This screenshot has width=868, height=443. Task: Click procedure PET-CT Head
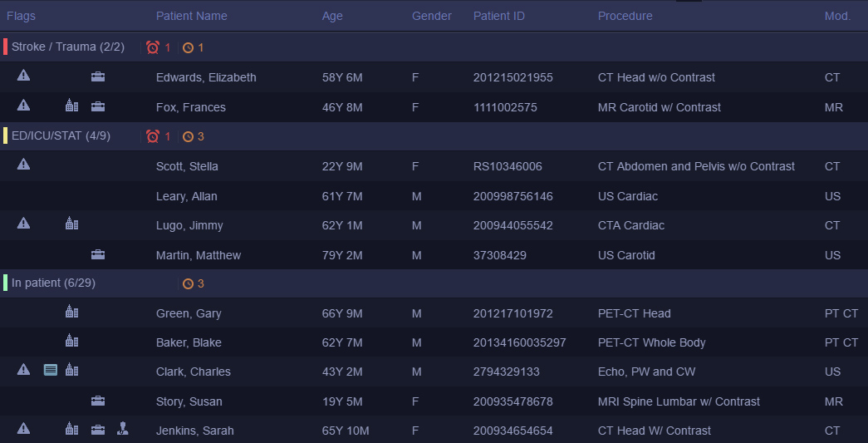635,314
